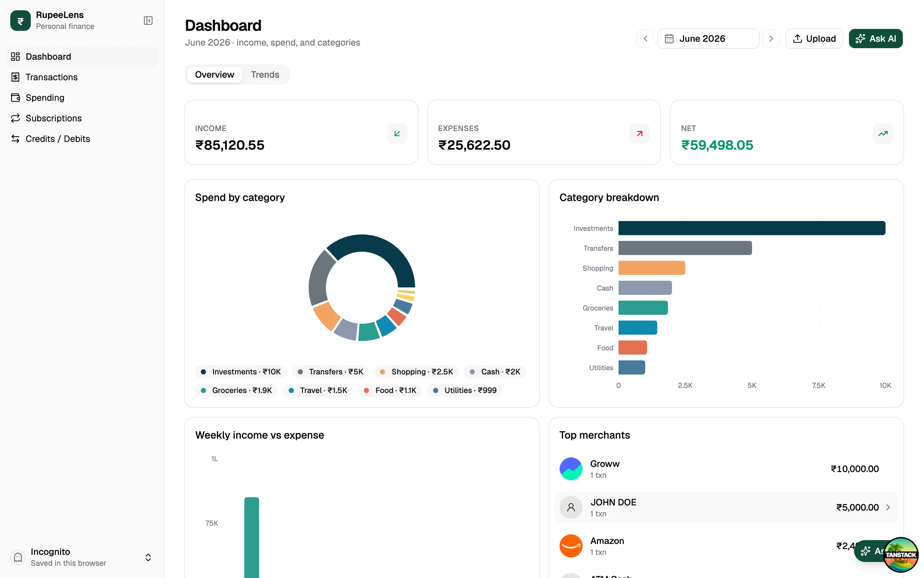Open the June 2026 month picker
Screen dimensions: 924x578
708,39
